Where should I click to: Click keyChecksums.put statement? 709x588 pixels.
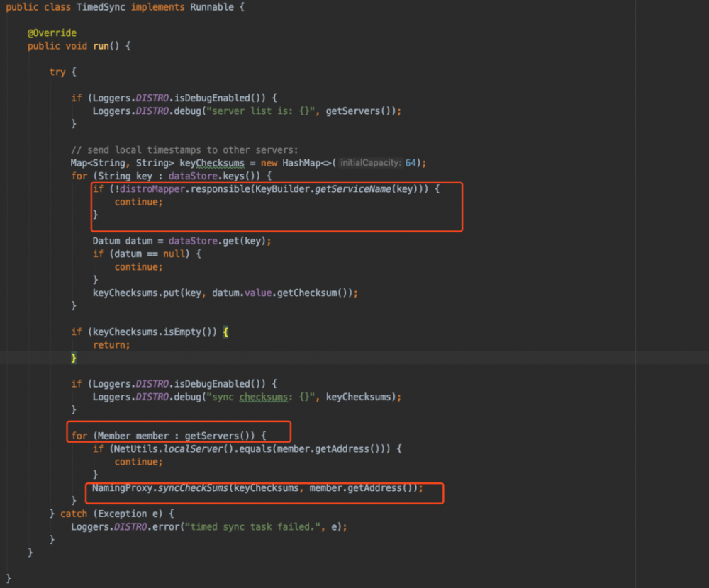[225, 293]
